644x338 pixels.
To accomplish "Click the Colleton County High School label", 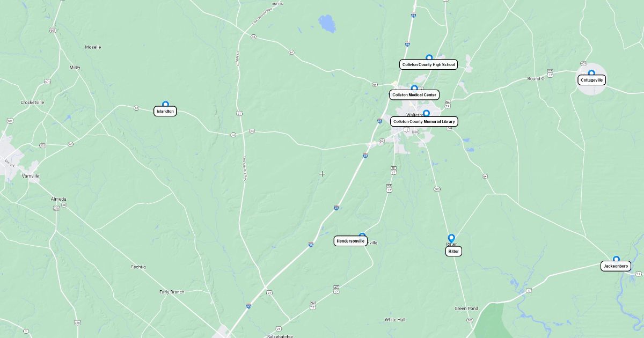I will (x=428, y=64).
